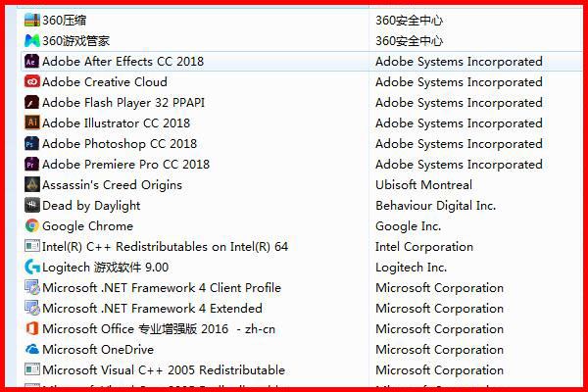
Task: Click the 360游戏管家 icon
Action: [32, 40]
